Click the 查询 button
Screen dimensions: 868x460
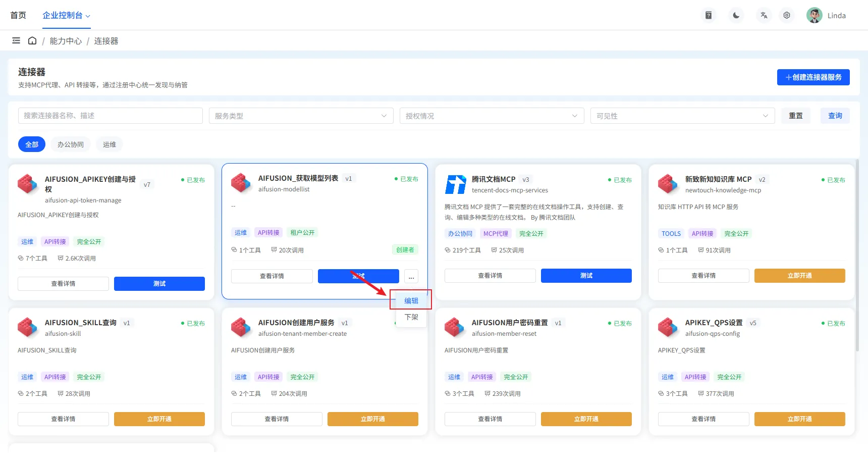coord(835,116)
